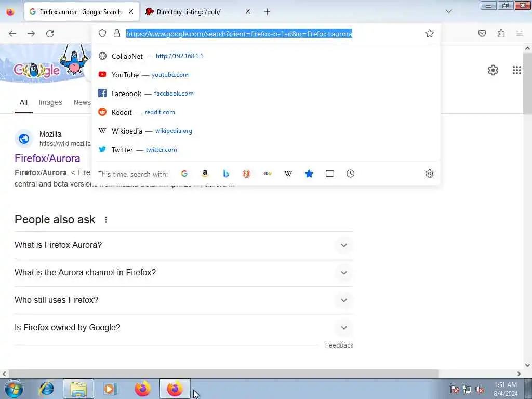Image resolution: width=532 pixels, height=399 pixels.
Task: Open Windows Media Player from taskbar
Action: point(110,389)
